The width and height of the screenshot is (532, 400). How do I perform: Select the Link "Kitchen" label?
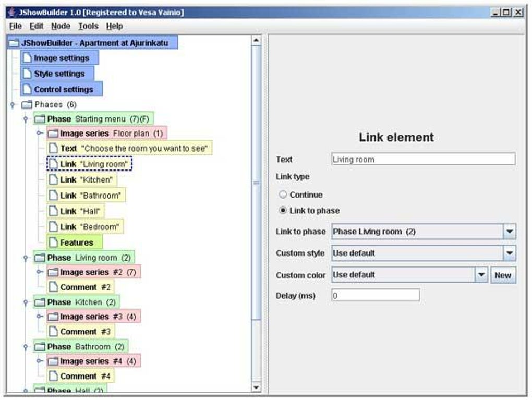tap(86, 180)
